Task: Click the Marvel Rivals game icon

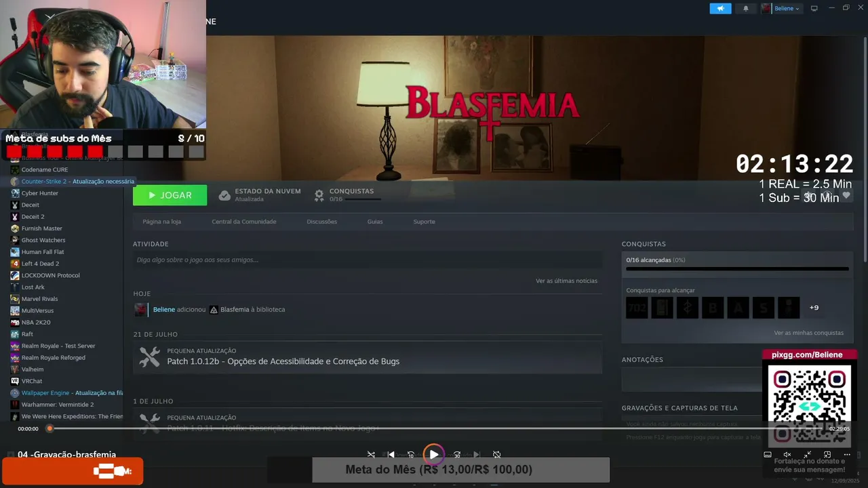Action: (15, 299)
